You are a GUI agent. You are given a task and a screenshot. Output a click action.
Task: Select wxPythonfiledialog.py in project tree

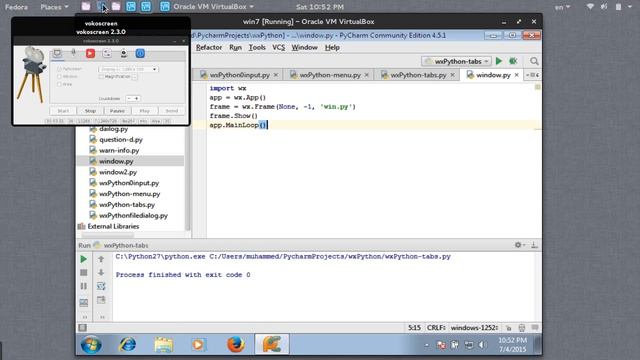133,216
